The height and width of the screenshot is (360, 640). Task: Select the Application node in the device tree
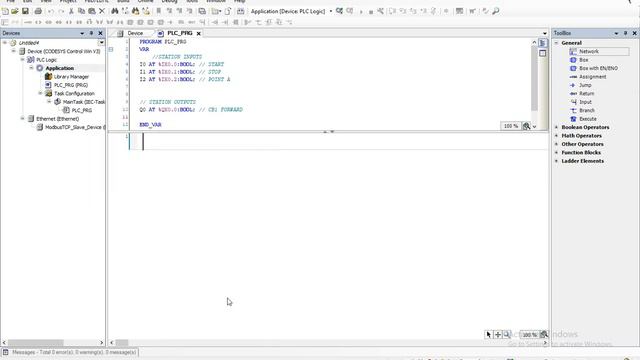coord(60,68)
